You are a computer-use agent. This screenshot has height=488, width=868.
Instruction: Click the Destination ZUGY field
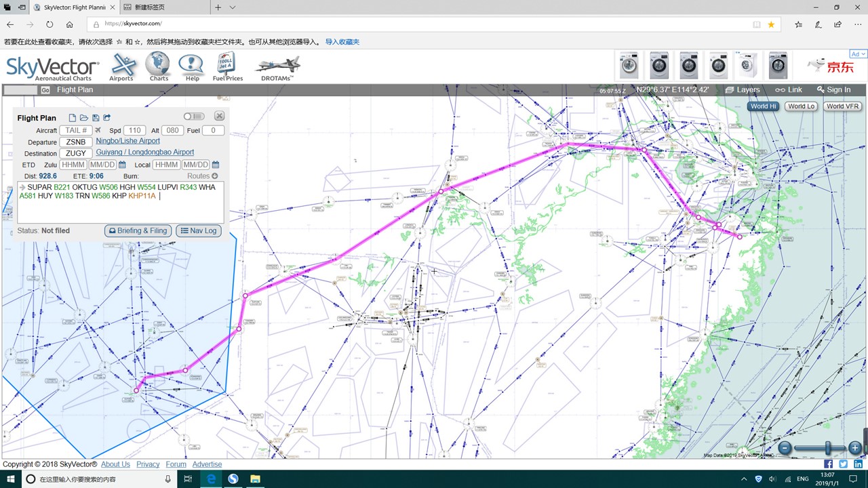[76, 154]
